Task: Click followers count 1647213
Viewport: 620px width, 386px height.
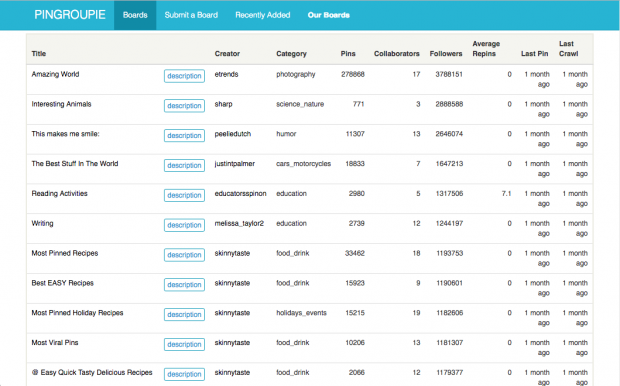Action: [x=449, y=164]
